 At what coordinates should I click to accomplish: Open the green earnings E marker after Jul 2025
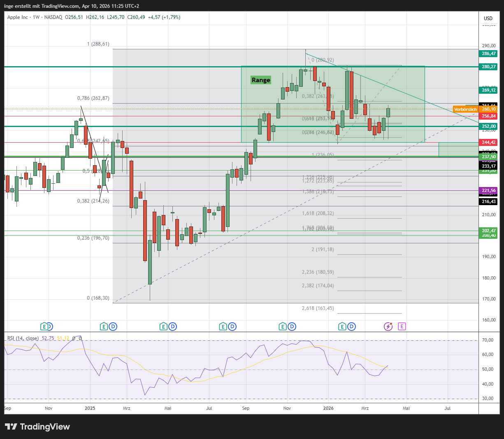223,327
